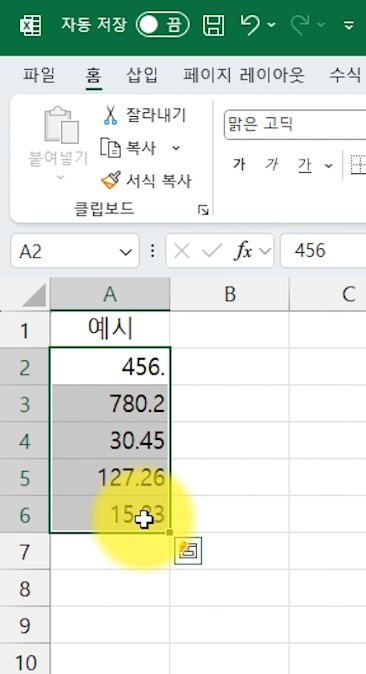Click the 복사 (Copy) button

pyautogui.click(x=128, y=148)
